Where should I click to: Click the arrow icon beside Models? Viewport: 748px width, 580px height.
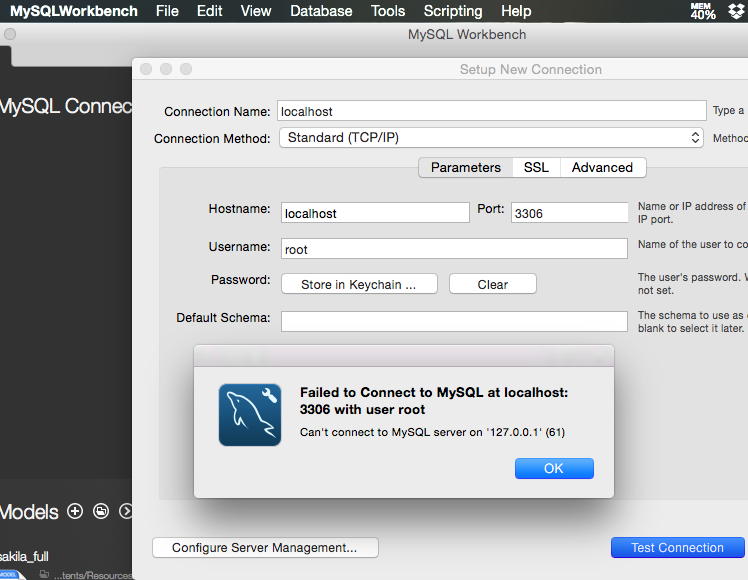pyautogui.click(x=125, y=511)
